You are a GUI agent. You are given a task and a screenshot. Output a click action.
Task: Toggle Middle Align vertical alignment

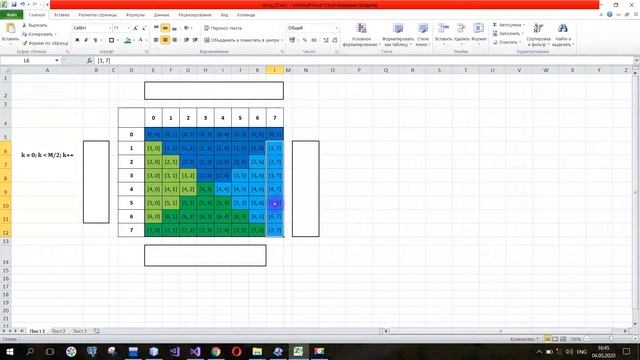(x=165, y=28)
